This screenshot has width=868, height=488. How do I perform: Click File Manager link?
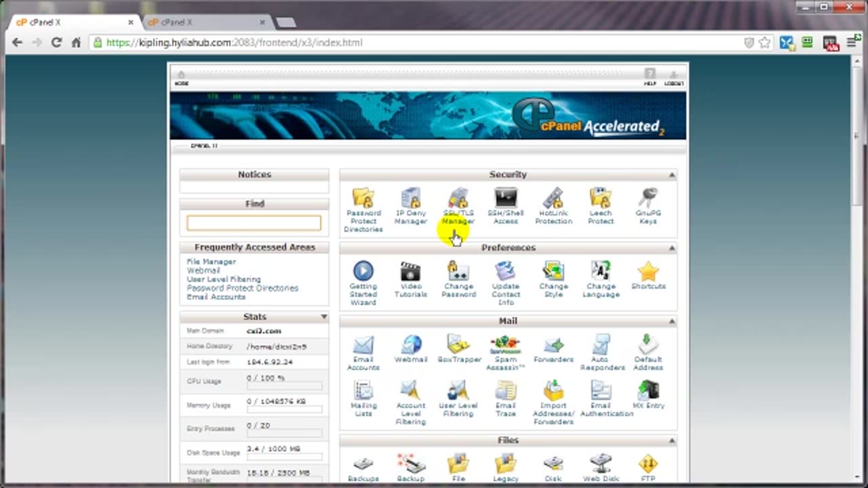pyautogui.click(x=212, y=262)
